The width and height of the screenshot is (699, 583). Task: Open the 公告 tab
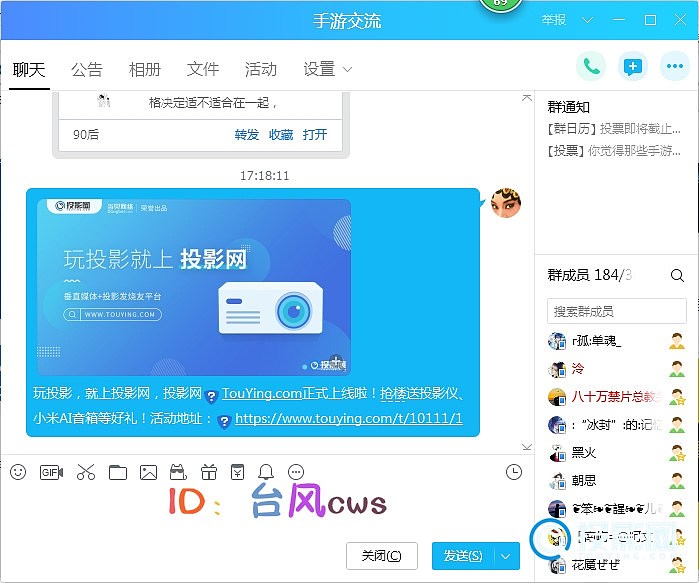coord(87,70)
